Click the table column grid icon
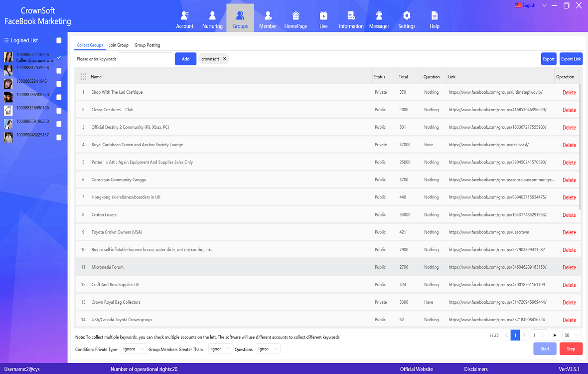This screenshot has width=588, height=374. (83, 76)
